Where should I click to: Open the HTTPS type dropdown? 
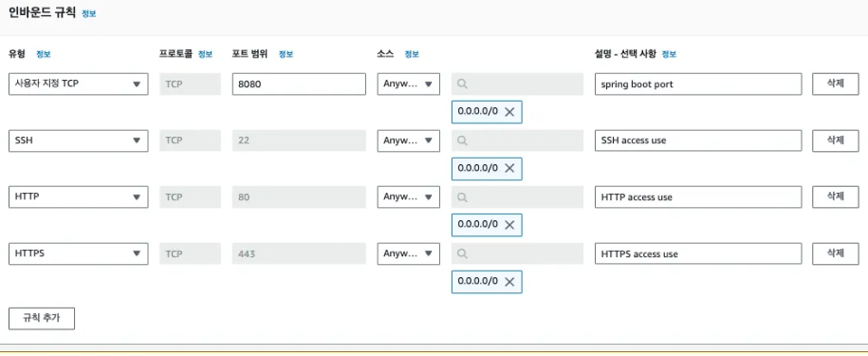pos(79,253)
